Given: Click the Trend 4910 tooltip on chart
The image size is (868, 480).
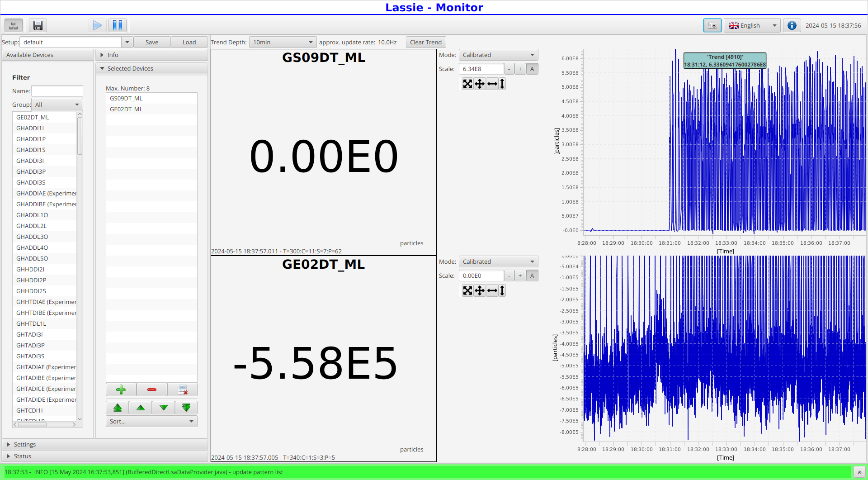Looking at the screenshot, I should pyautogui.click(x=725, y=61).
